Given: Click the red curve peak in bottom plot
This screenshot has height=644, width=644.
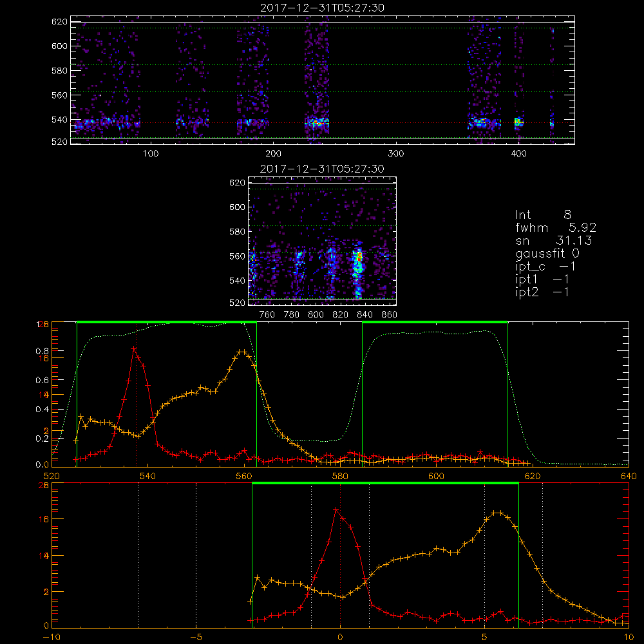Looking at the screenshot, I should (336, 509).
